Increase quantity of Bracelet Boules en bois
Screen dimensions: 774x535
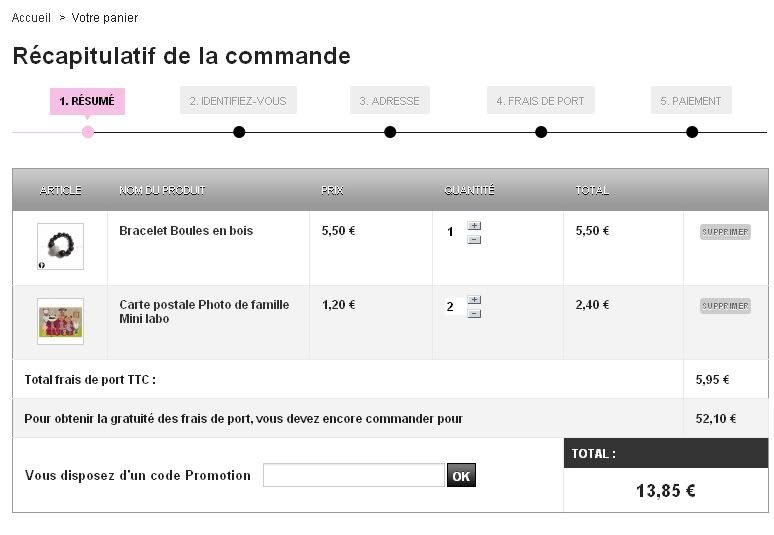pyautogui.click(x=474, y=226)
